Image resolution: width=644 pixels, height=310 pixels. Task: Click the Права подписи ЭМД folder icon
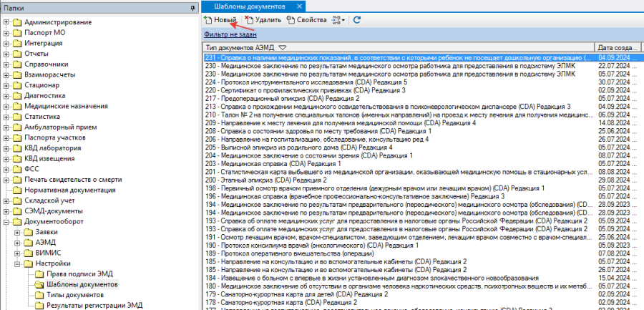[x=39, y=274]
